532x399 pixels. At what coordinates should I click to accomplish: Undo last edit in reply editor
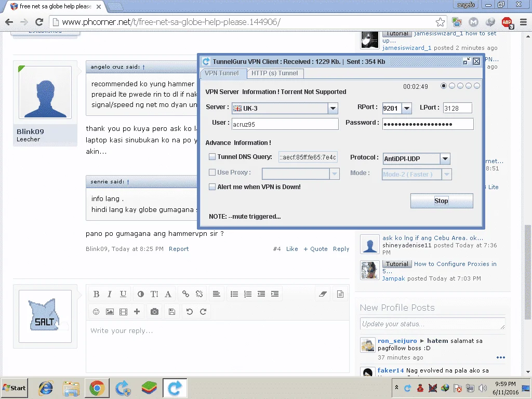189,312
